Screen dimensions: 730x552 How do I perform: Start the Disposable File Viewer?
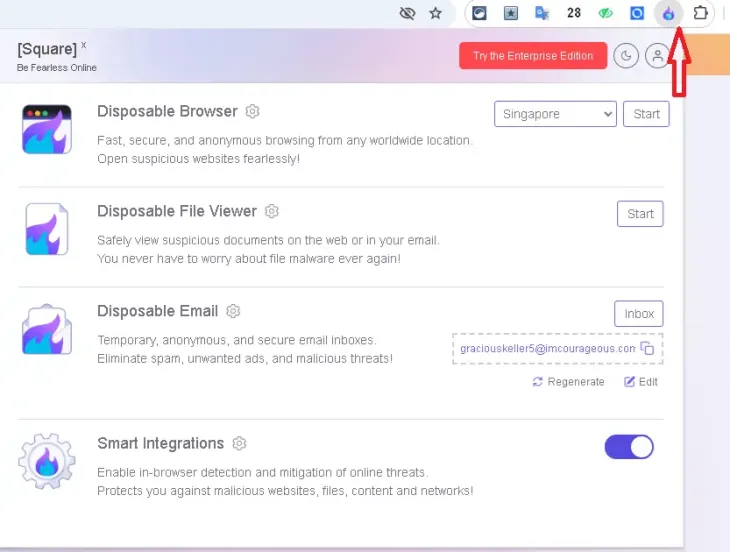640,213
